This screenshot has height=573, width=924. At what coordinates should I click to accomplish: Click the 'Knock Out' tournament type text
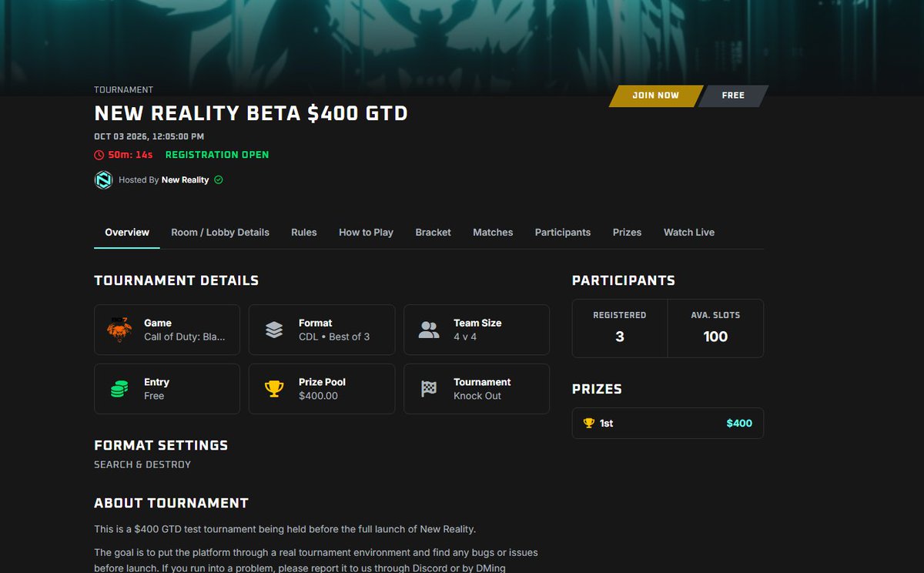click(477, 396)
